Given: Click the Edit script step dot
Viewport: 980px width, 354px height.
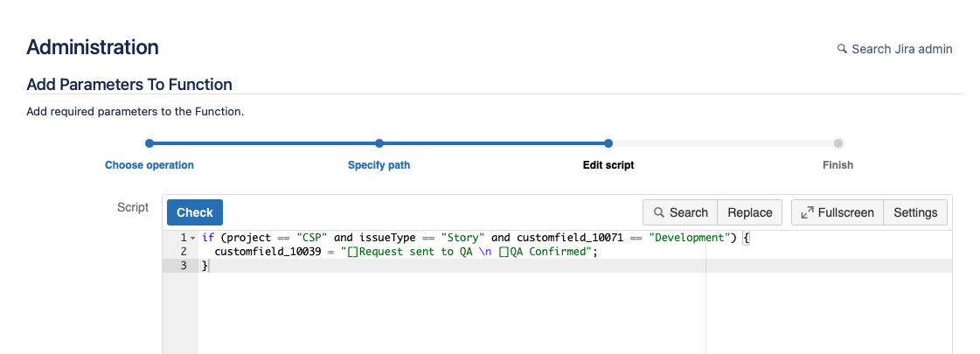Looking at the screenshot, I should click(608, 143).
